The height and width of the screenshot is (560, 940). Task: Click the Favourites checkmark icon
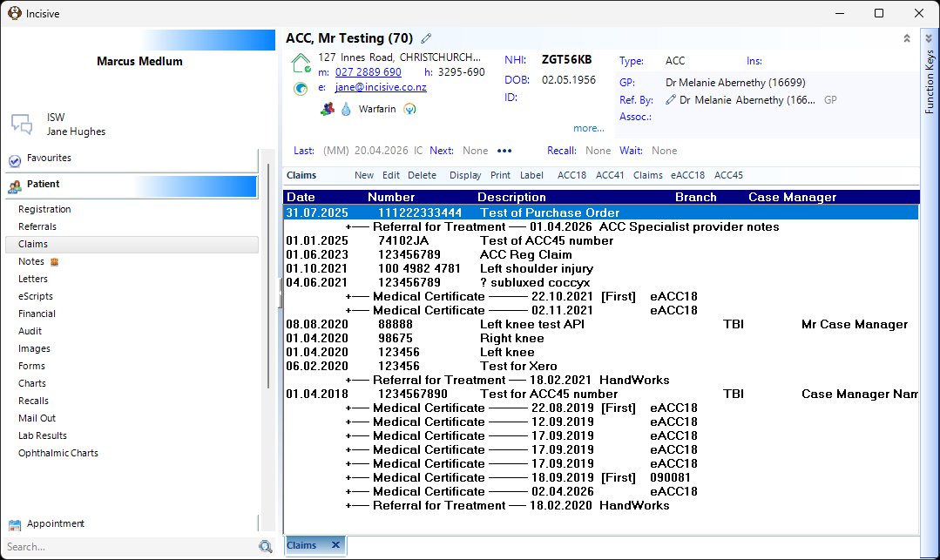tap(15, 161)
